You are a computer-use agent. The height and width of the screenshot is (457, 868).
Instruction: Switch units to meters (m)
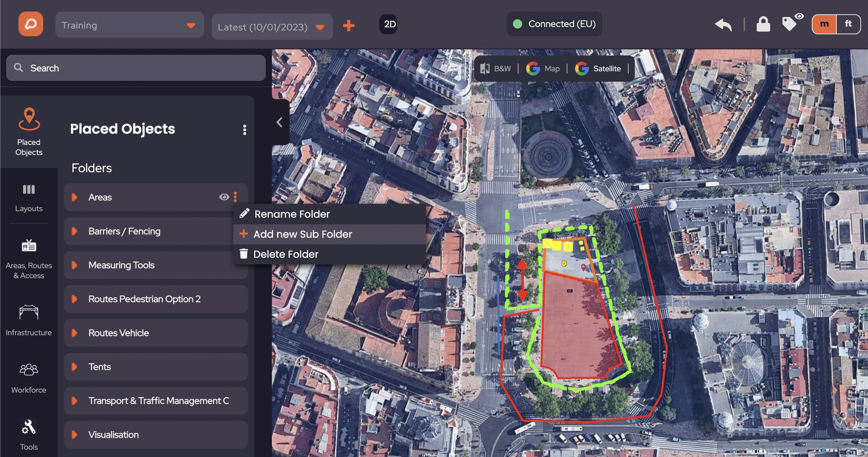pyautogui.click(x=824, y=24)
